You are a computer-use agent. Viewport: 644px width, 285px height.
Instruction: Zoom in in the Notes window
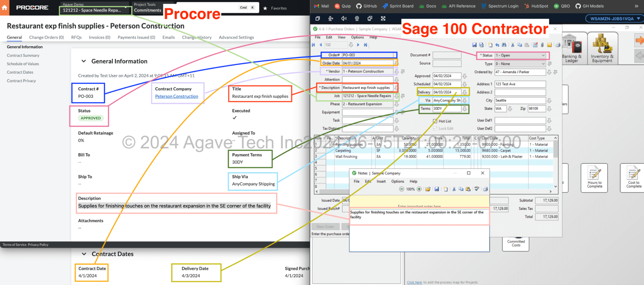point(419,189)
